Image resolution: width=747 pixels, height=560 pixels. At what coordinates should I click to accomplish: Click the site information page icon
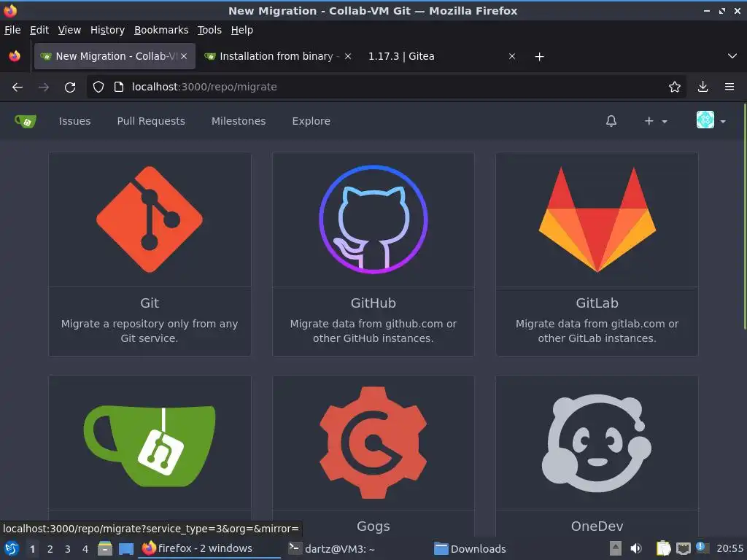coord(119,87)
